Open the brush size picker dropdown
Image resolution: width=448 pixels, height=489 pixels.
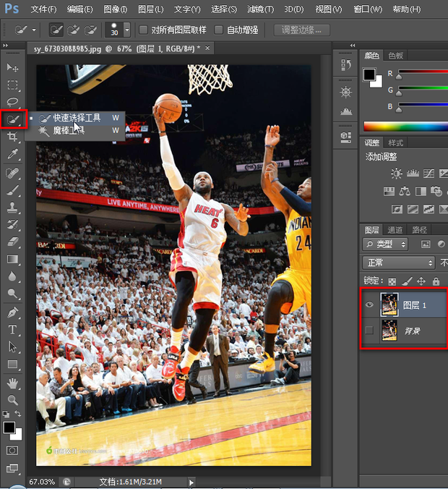[127, 30]
